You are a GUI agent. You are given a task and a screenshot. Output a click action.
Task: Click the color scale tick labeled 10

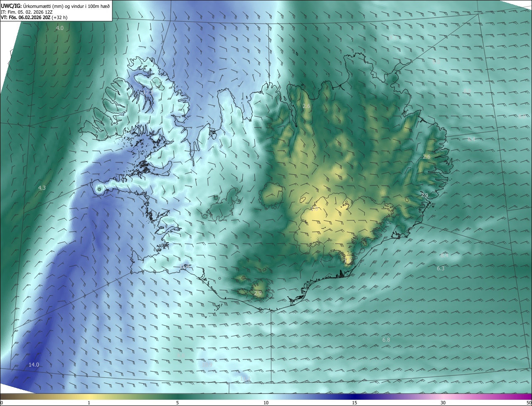(266, 403)
